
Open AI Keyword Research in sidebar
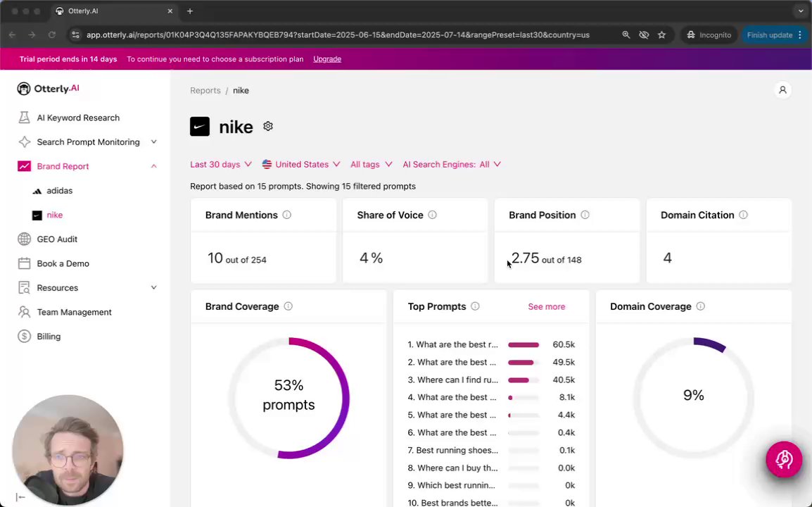click(78, 118)
